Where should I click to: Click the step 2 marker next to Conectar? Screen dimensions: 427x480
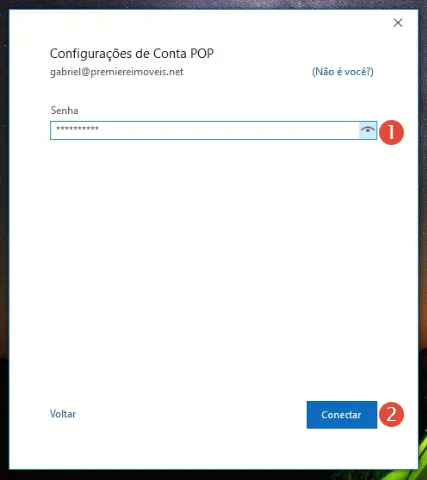click(x=391, y=414)
